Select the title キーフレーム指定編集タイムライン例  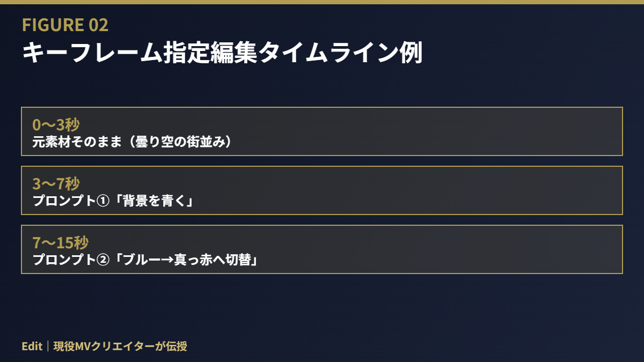223,54
